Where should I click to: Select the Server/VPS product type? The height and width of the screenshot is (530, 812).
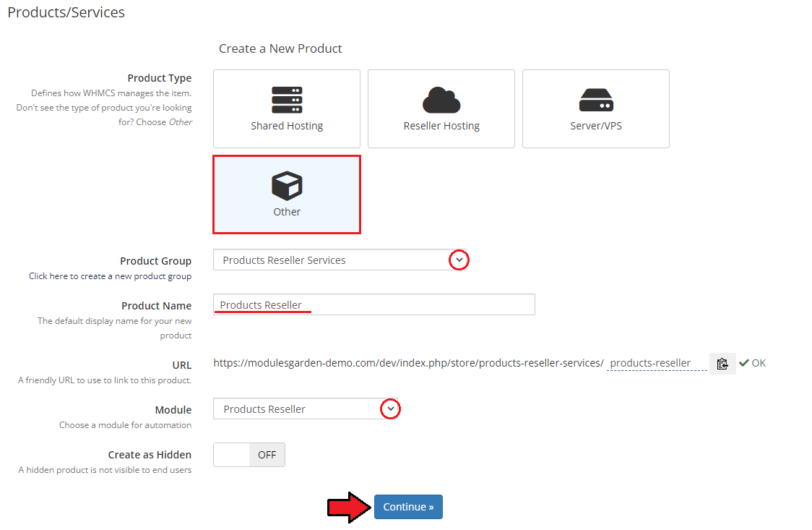click(595, 108)
